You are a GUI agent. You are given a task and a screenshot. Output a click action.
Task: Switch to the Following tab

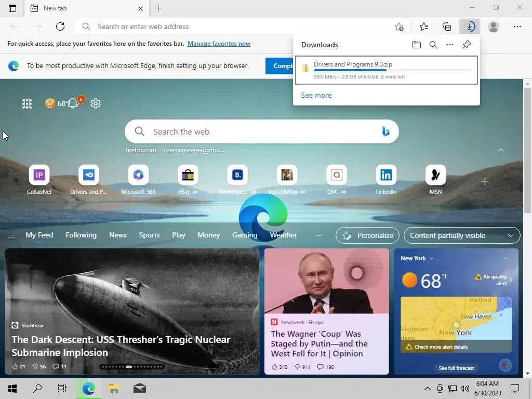coord(81,235)
